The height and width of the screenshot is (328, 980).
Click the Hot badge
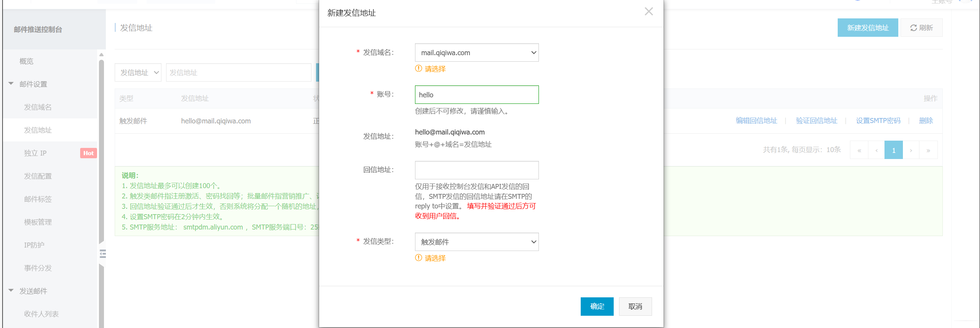point(89,153)
